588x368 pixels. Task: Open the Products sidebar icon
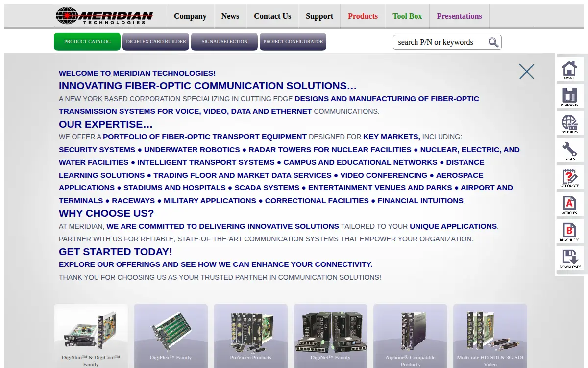(x=569, y=97)
